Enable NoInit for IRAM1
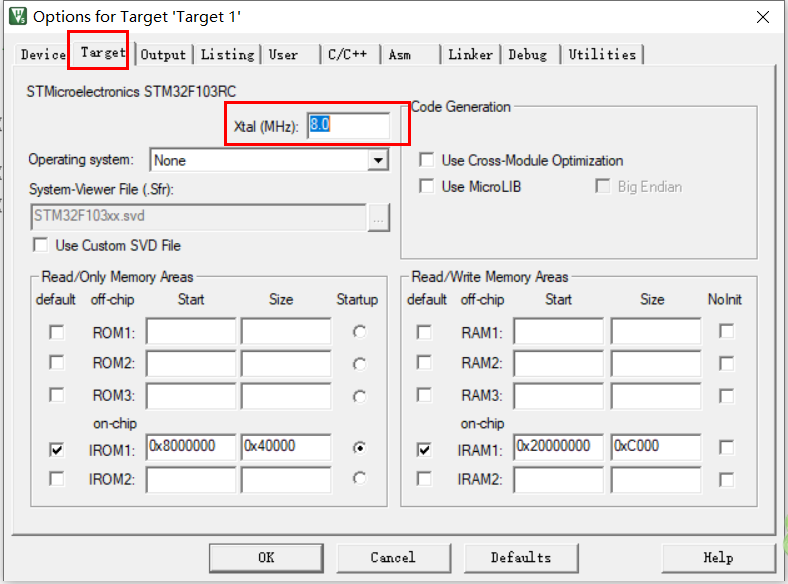788x584 pixels. (x=727, y=447)
